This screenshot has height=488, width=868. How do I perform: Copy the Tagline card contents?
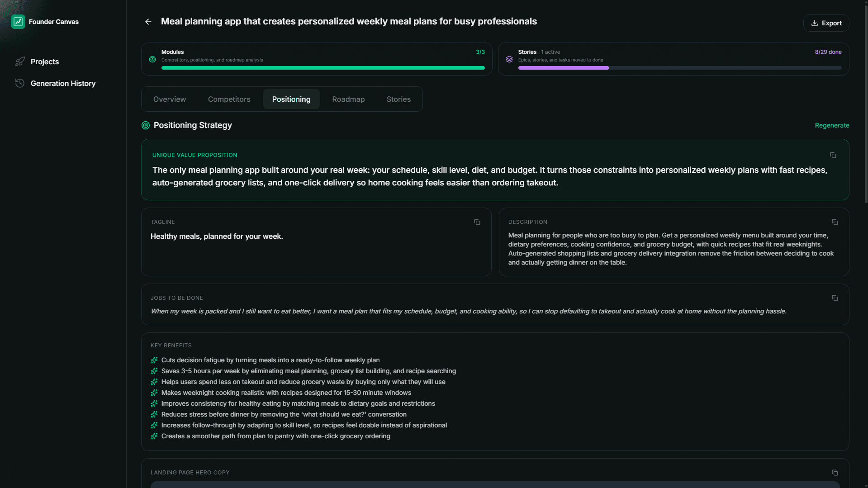tap(477, 222)
